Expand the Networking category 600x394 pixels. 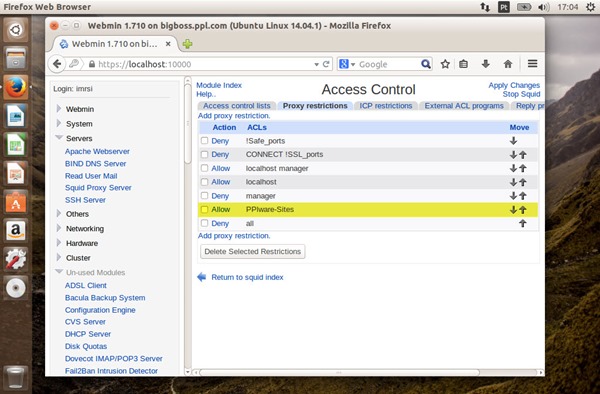[59, 228]
